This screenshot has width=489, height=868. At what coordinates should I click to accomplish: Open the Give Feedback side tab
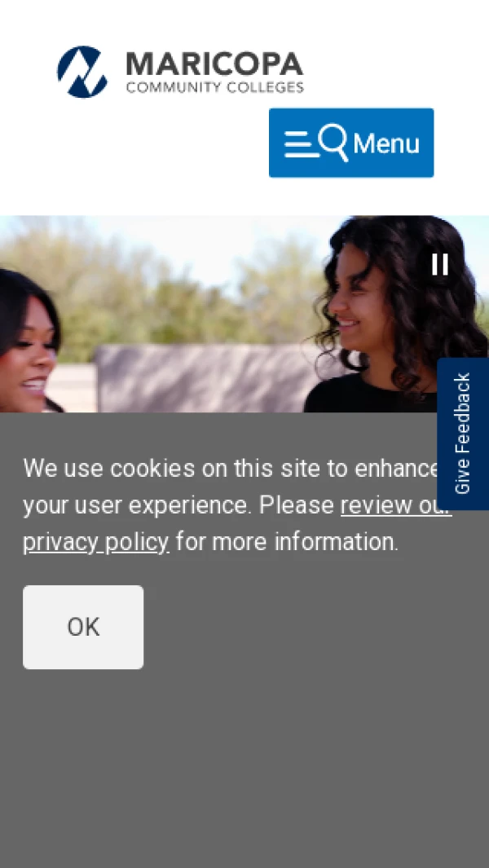pos(462,434)
